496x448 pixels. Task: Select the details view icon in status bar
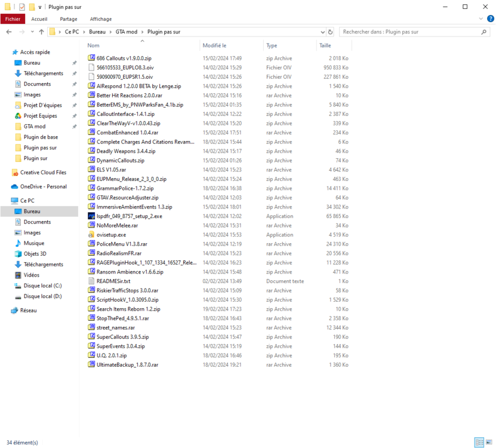point(479,443)
